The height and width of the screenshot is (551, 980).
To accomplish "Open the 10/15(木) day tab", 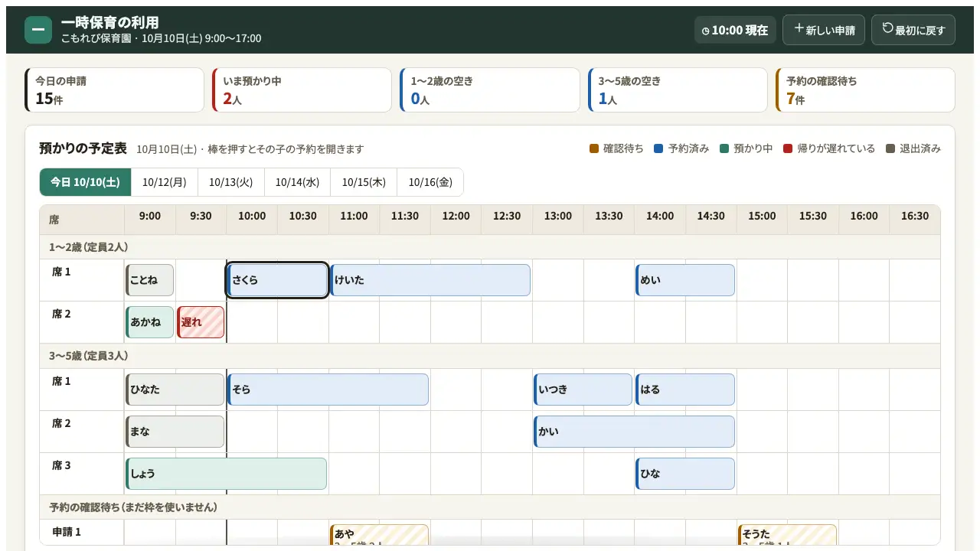I will click(x=364, y=182).
